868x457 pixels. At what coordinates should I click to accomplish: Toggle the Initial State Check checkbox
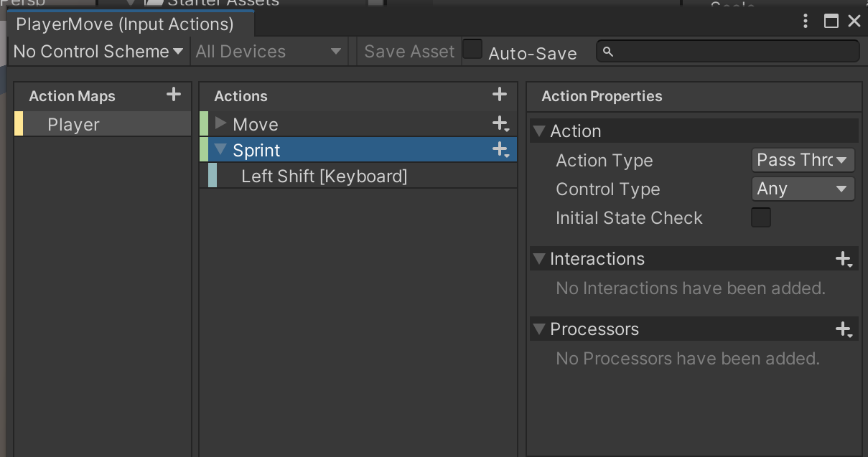[761, 217]
